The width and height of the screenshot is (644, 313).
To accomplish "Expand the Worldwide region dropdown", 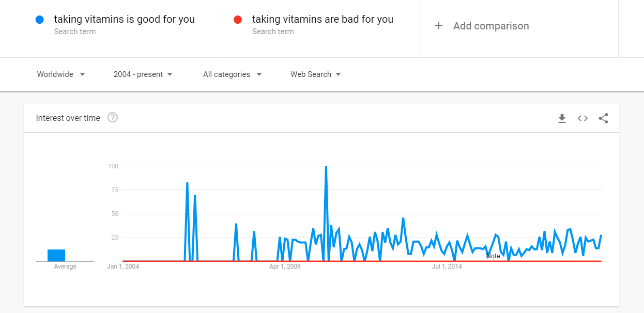I will [x=61, y=74].
